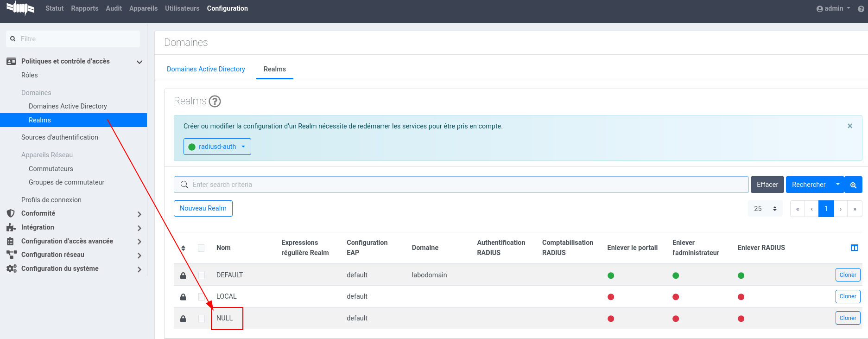Go to last page of results

pyautogui.click(x=855, y=209)
